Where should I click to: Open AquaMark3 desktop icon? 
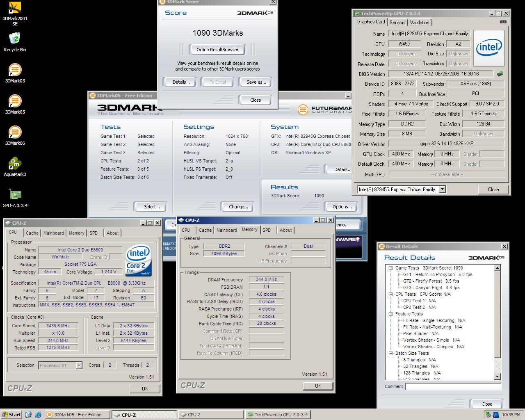pyautogui.click(x=15, y=167)
